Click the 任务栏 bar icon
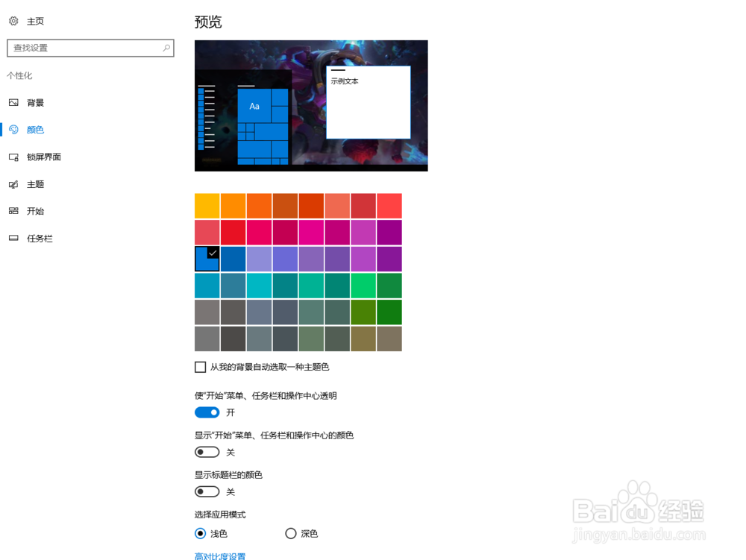Screen dimensions: 746x560 pyautogui.click(x=13, y=238)
